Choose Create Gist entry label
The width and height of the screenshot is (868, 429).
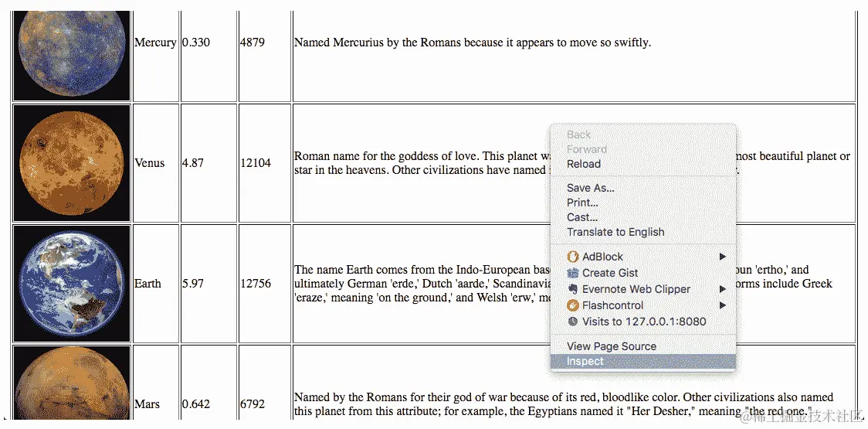[610, 273]
